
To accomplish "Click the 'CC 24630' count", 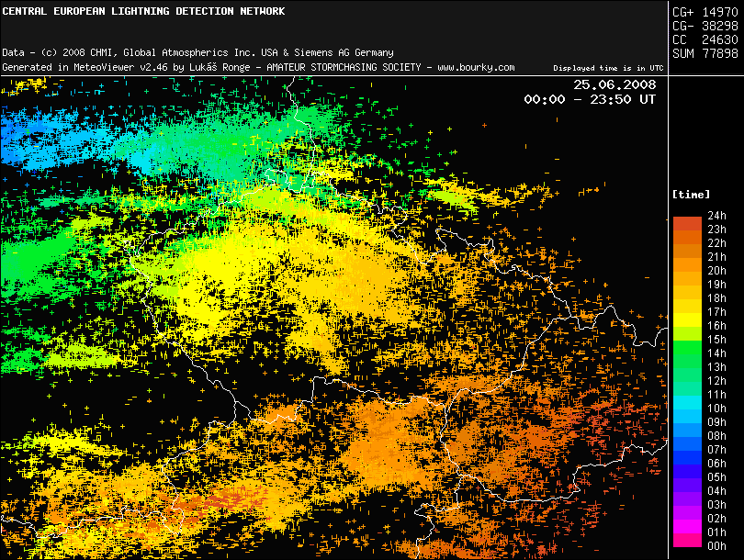I will tap(705, 39).
